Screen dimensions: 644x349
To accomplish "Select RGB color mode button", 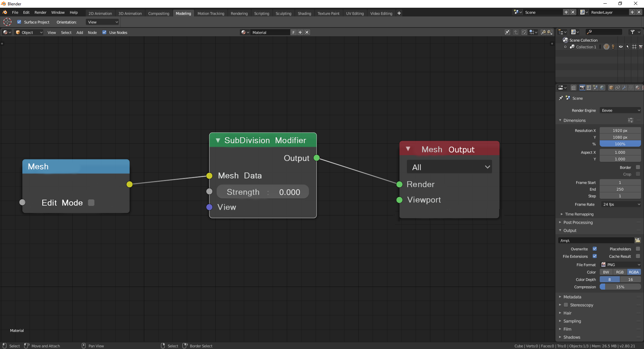I will [620, 272].
